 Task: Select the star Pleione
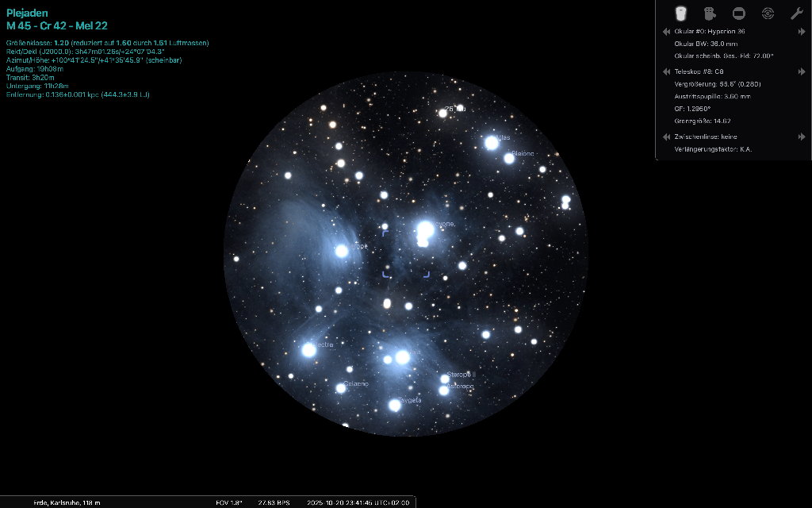click(509, 158)
